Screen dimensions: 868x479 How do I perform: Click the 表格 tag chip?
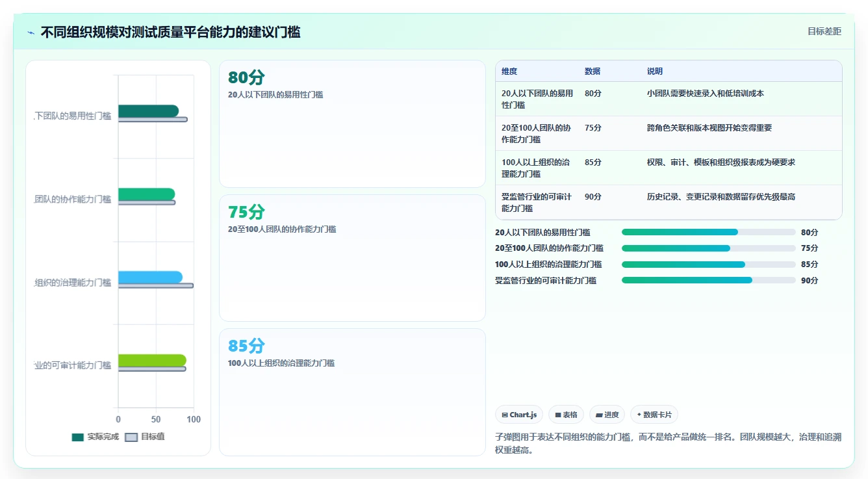pyautogui.click(x=566, y=415)
